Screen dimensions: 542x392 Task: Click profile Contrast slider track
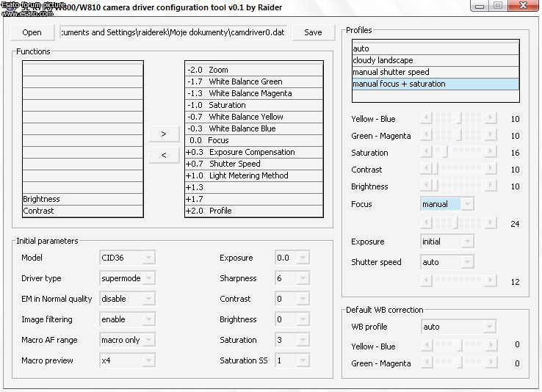pos(458,169)
